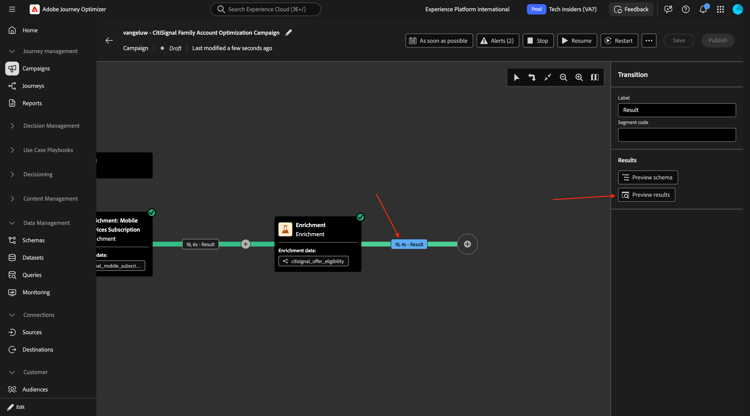750x416 pixels.
Task: Toggle the canvas map view icon
Action: (x=595, y=77)
